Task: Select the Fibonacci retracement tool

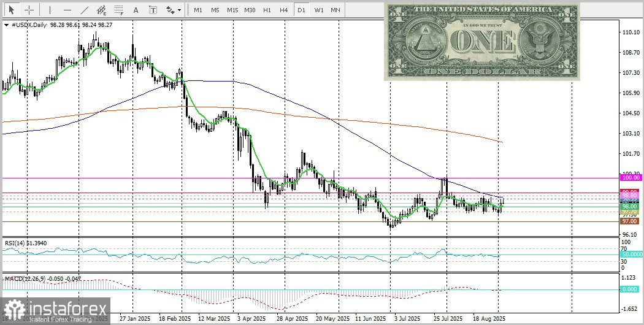Action: pos(119,9)
